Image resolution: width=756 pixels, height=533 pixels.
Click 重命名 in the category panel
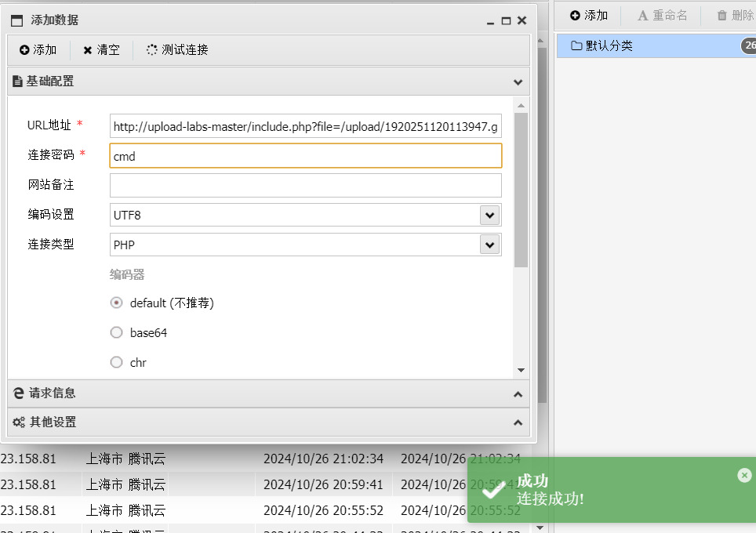click(x=663, y=16)
